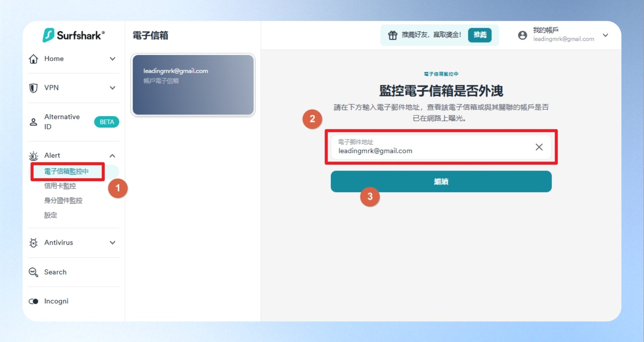Click the Search magnifier icon

coord(34,272)
